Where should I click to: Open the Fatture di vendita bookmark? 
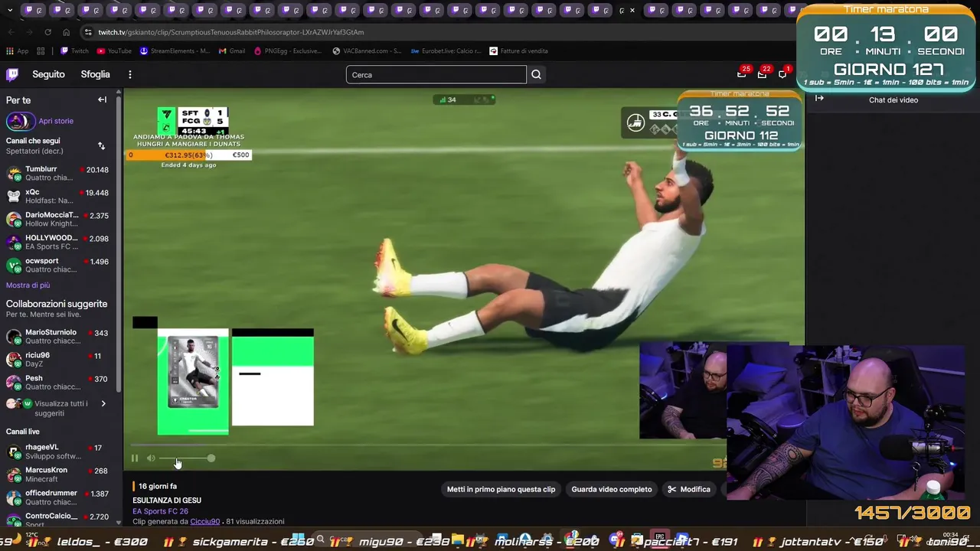pos(519,51)
